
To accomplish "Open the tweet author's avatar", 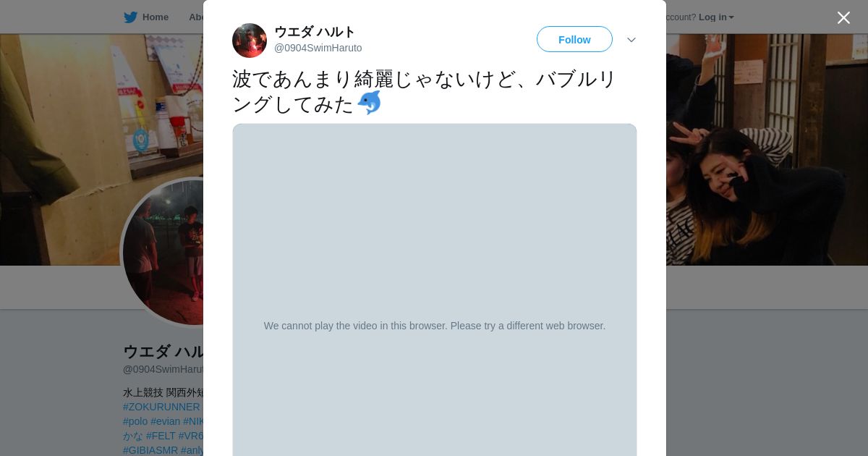I will coord(250,41).
